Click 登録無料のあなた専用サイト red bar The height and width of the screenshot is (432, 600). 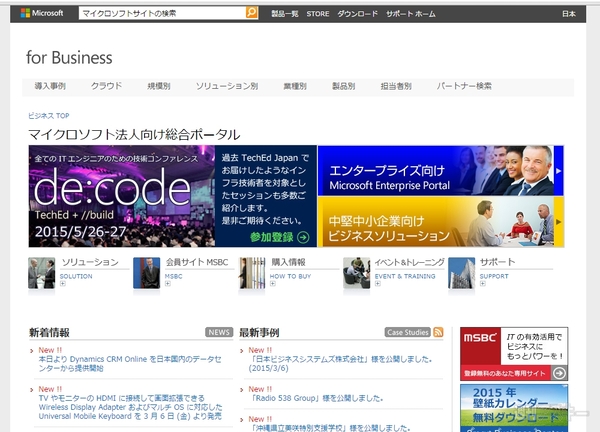505,373
